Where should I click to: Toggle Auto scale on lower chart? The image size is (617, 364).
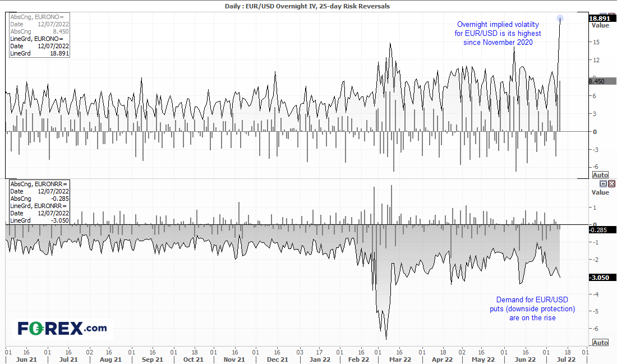click(600, 342)
